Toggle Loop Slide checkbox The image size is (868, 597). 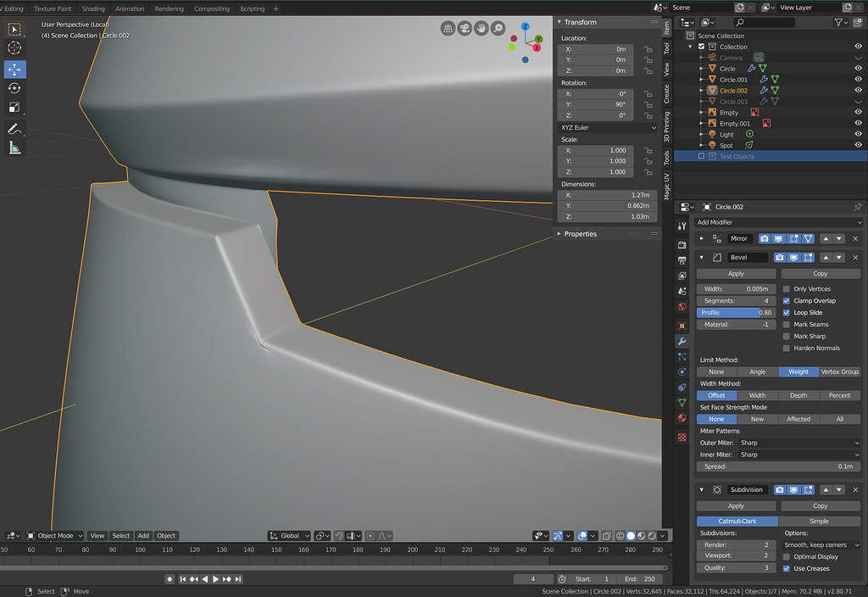786,313
